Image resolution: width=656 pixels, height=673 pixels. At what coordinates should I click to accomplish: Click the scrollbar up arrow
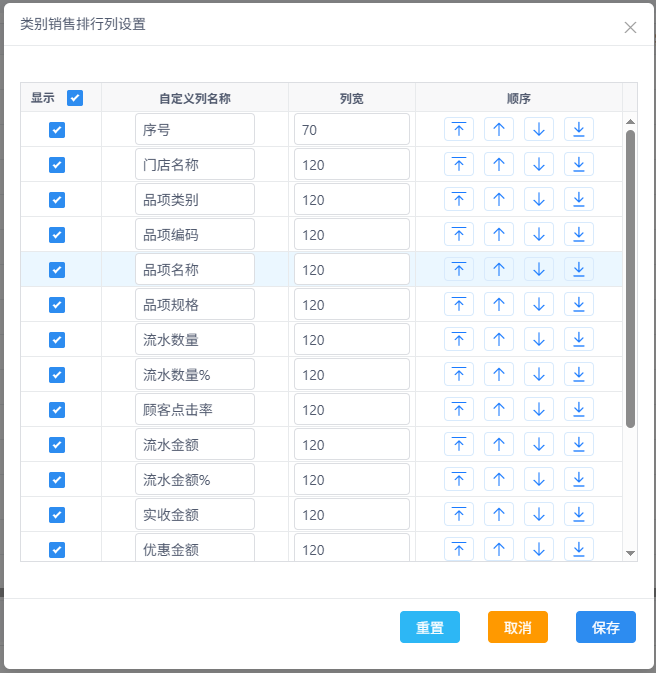[x=630, y=122]
